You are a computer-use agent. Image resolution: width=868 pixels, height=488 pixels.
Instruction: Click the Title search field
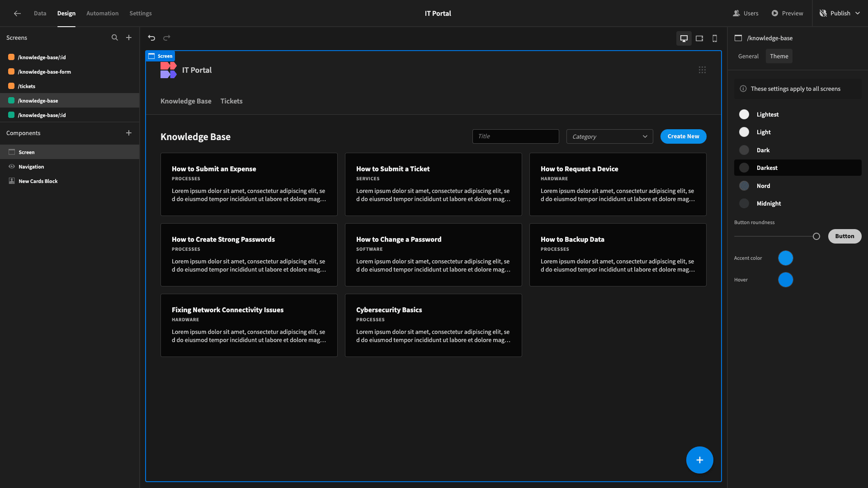(515, 136)
